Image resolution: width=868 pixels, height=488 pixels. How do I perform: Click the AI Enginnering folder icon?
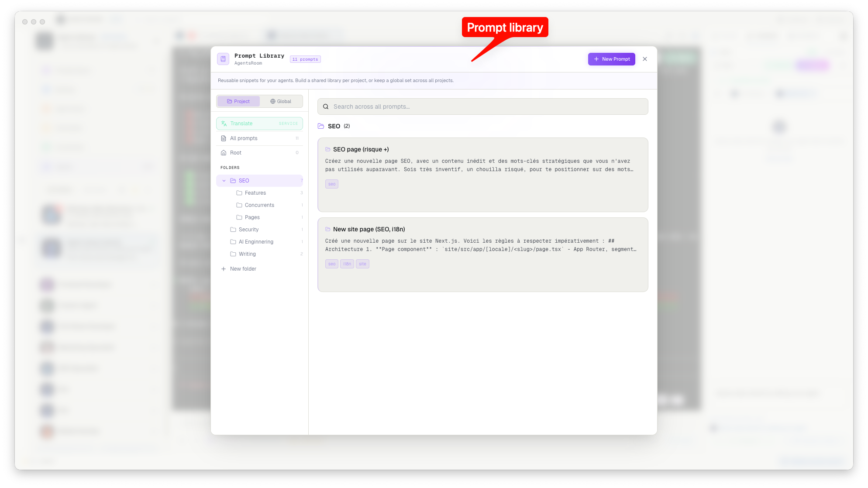pyautogui.click(x=233, y=242)
